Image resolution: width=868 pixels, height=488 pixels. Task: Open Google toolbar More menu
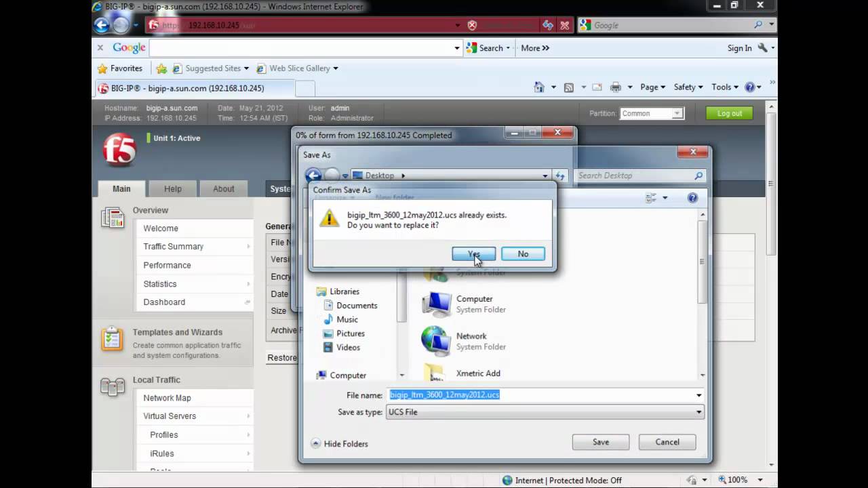535,48
